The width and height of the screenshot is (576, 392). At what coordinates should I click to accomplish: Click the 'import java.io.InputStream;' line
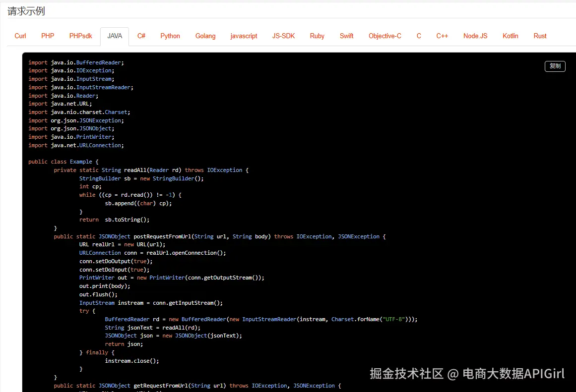coord(71,79)
